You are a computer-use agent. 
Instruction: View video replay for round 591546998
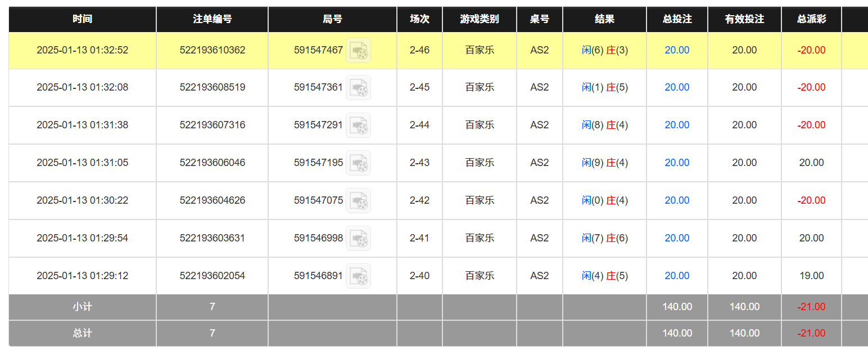[x=358, y=239]
